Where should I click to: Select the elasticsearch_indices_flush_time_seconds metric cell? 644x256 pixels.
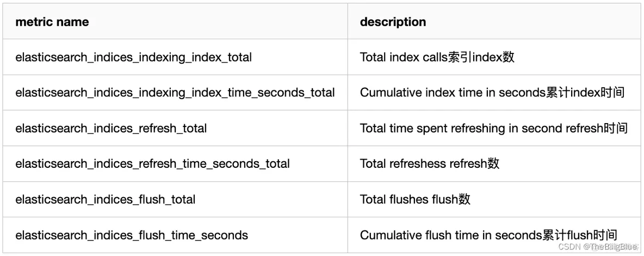[x=132, y=235]
